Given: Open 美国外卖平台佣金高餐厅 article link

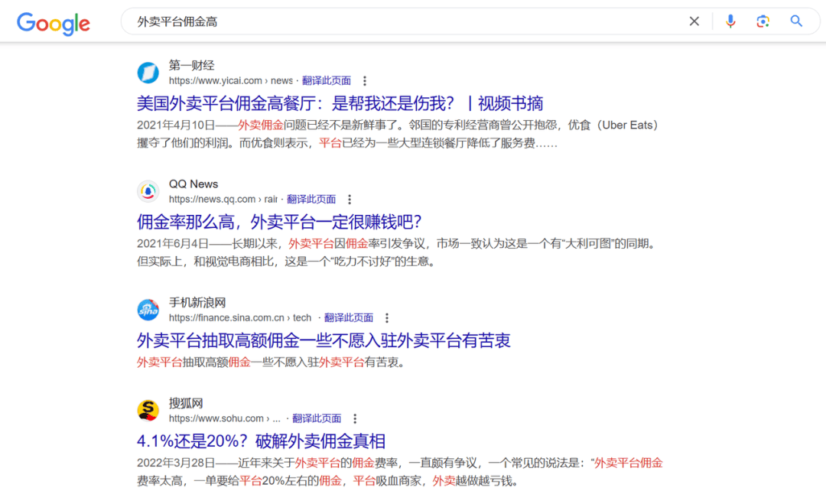Looking at the screenshot, I should [340, 103].
